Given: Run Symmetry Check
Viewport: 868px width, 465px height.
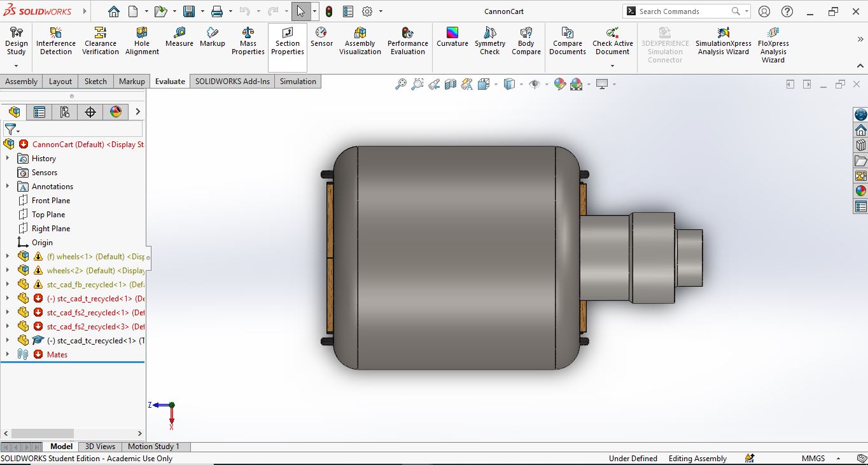Looking at the screenshot, I should 490,41.
